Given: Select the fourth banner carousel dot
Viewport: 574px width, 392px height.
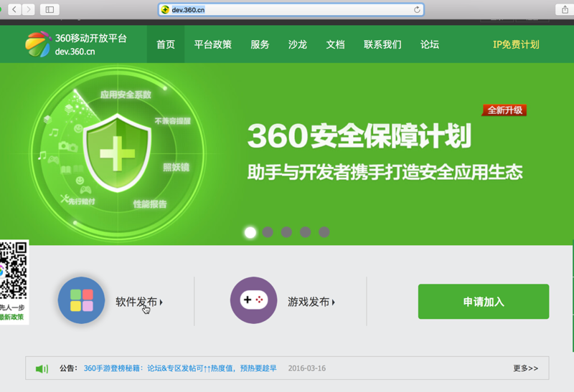Looking at the screenshot, I should click(x=306, y=232).
